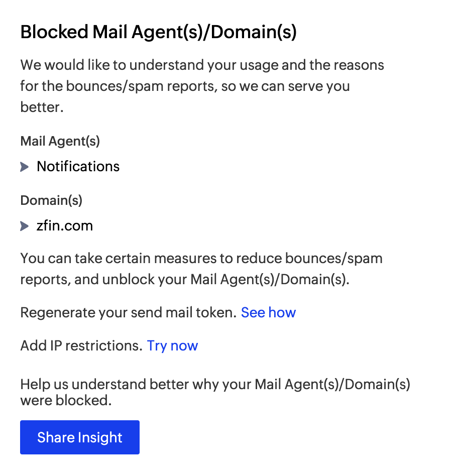460x476 pixels.
Task: Click "reports, and unblock your" line
Action: pyautogui.click(x=184, y=280)
